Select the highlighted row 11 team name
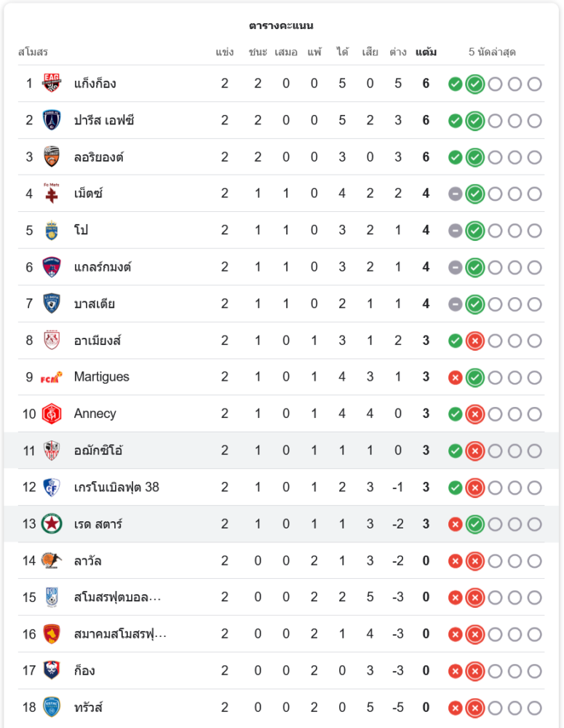564x728 pixels. pos(98,451)
